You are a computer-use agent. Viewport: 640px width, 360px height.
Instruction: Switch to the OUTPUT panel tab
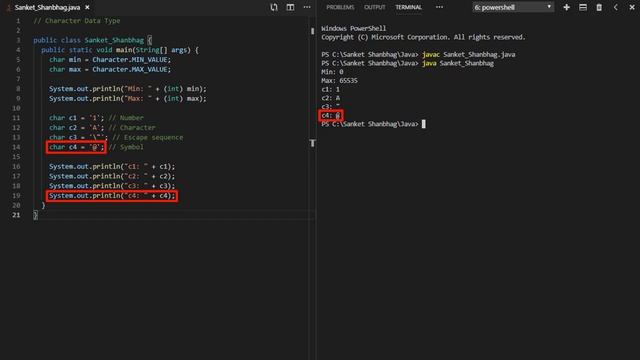[x=375, y=7]
